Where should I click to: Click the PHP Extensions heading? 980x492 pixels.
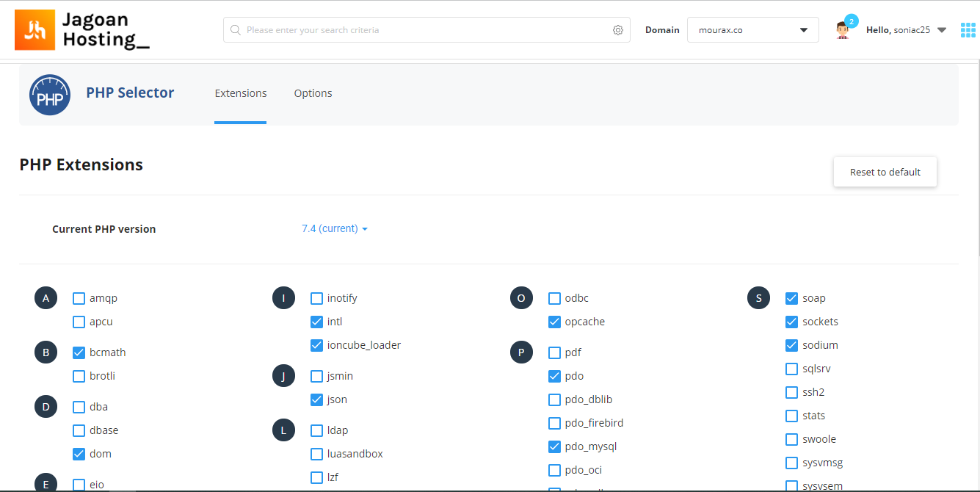point(81,165)
